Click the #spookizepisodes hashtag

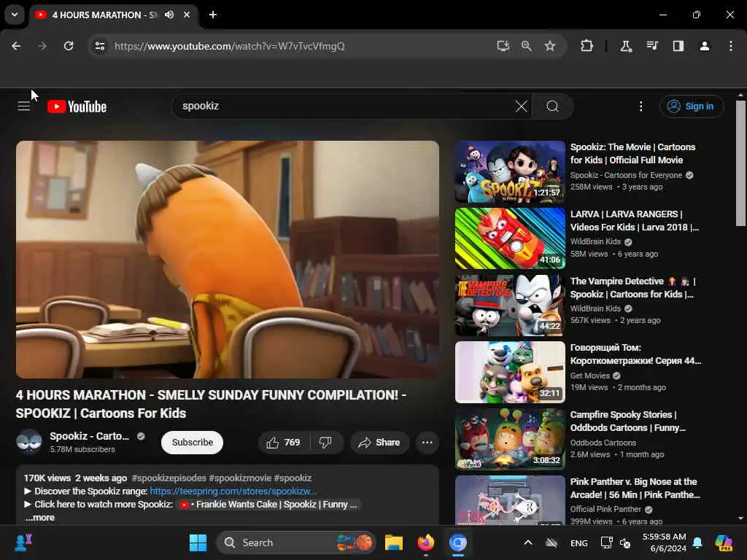[169, 478]
